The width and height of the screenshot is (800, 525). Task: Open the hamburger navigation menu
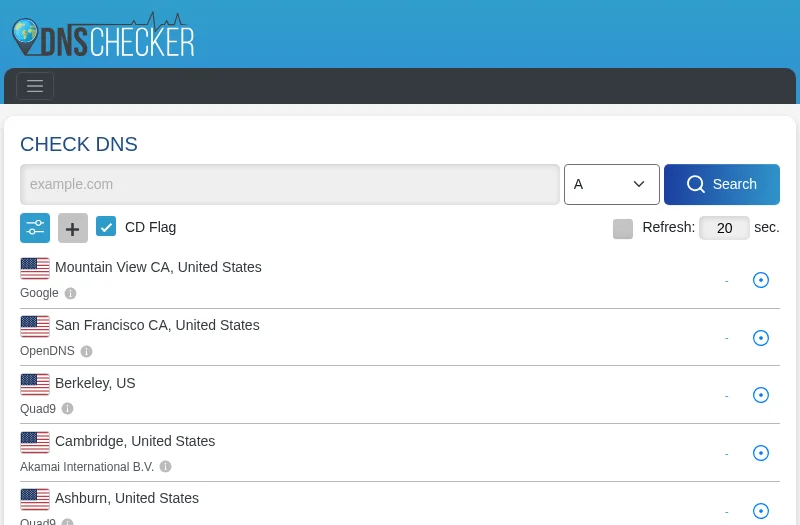coord(35,86)
